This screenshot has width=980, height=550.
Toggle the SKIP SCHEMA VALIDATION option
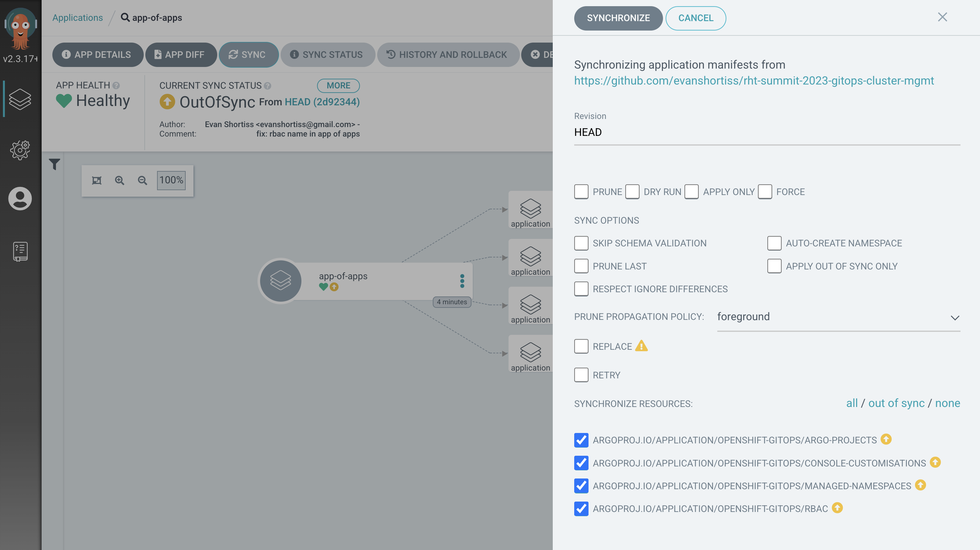pos(580,243)
